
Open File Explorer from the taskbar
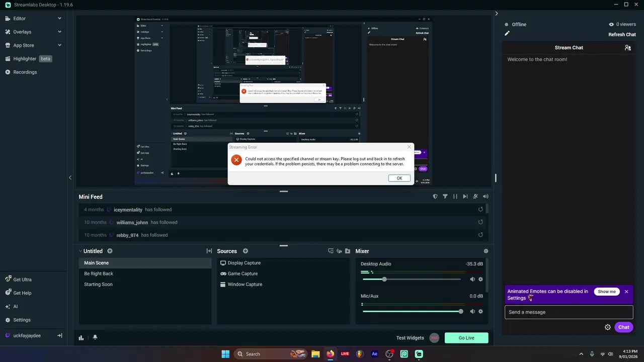tap(315, 354)
